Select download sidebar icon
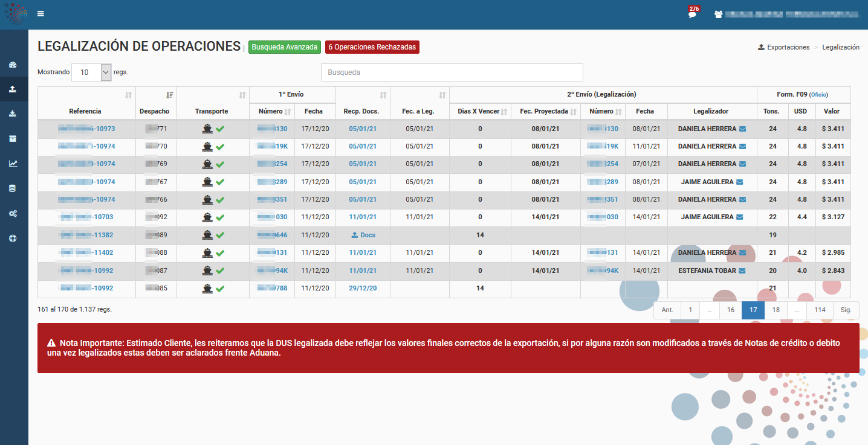The width and height of the screenshot is (868, 445). [x=13, y=114]
